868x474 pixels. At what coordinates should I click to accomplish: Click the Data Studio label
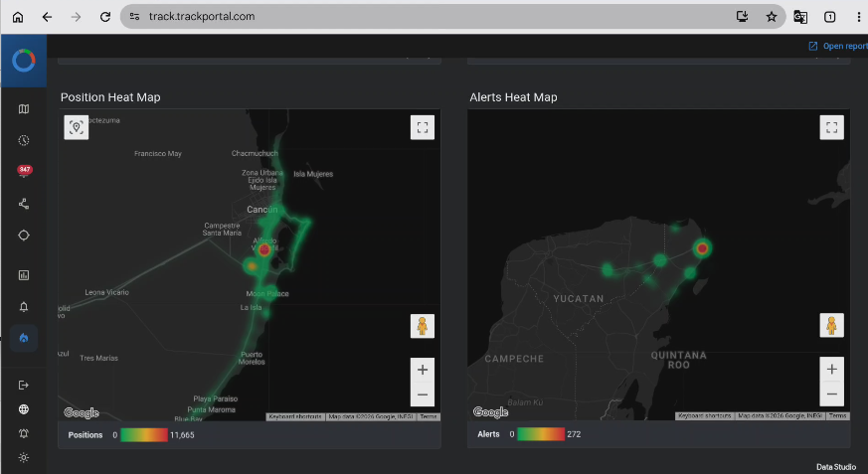(x=836, y=467)
